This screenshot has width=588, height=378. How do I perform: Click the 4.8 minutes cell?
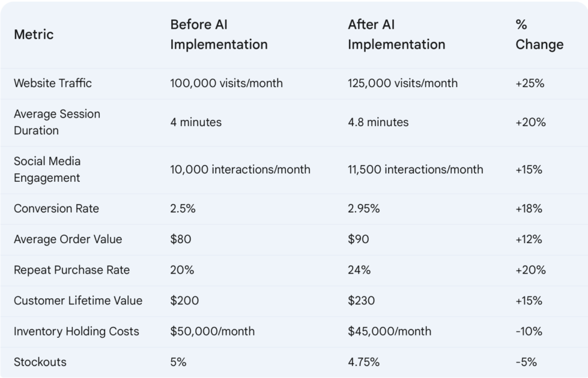click(x=378, y=122)
